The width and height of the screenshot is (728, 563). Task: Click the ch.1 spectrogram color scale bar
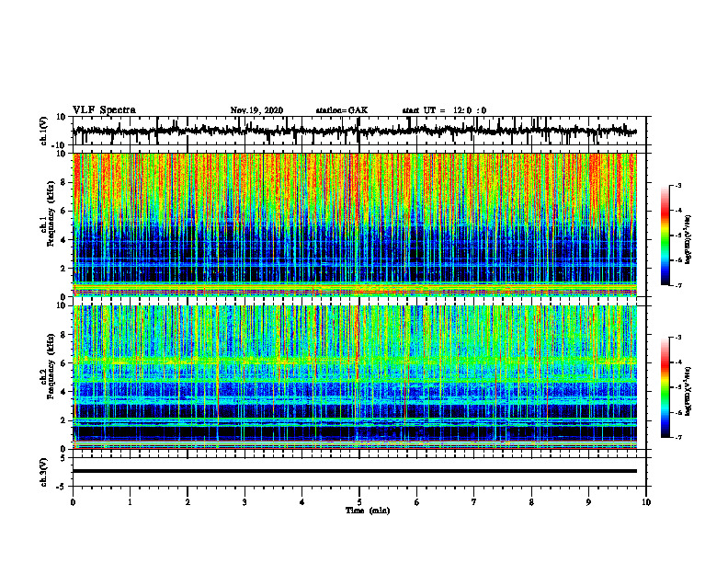pyautogui.click(x=665, y=236)
